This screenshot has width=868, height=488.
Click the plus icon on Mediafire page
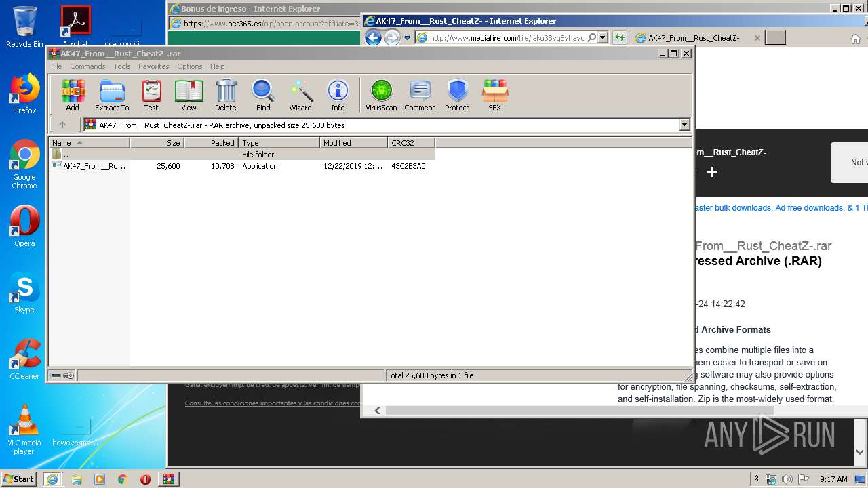[x=712, y=172]
